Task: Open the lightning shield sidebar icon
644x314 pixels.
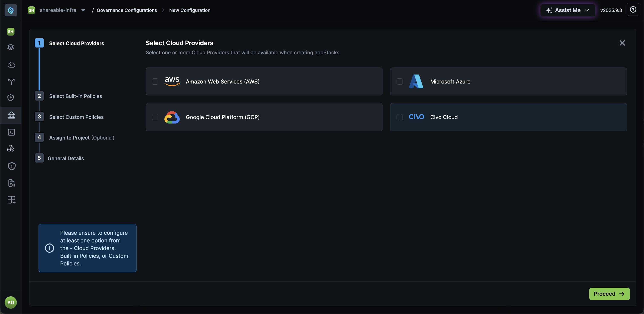Action: [x=11, y=98]
